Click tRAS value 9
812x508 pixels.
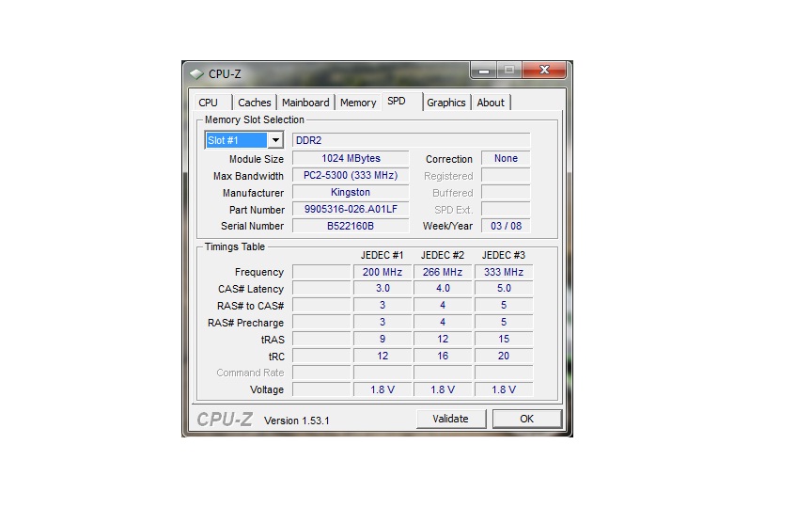coord(383,339)
